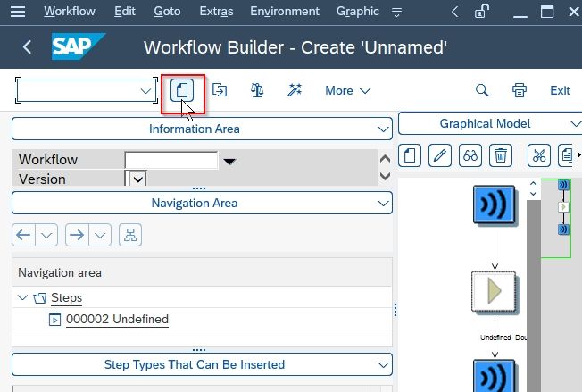
Task: Open the Extras menu
Action: [216, 12]
